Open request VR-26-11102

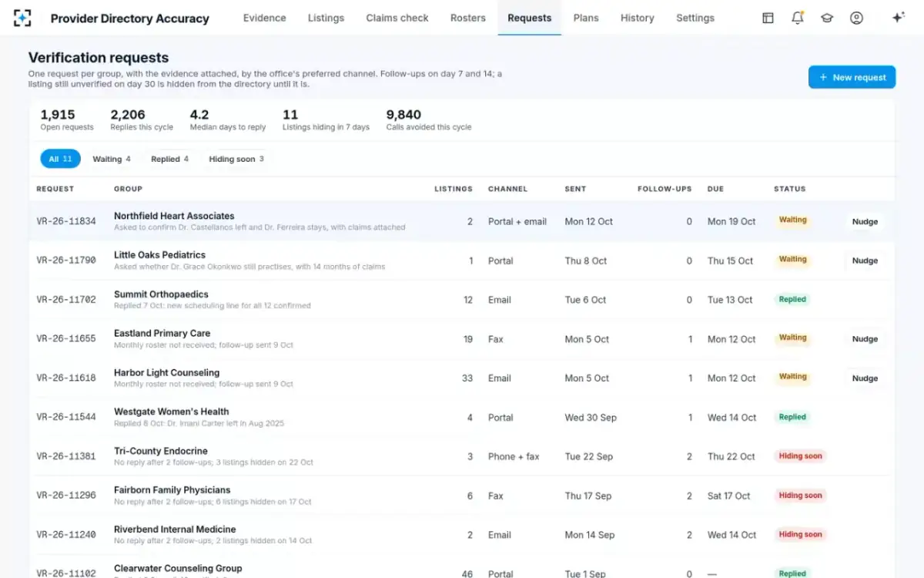point(66,574)
